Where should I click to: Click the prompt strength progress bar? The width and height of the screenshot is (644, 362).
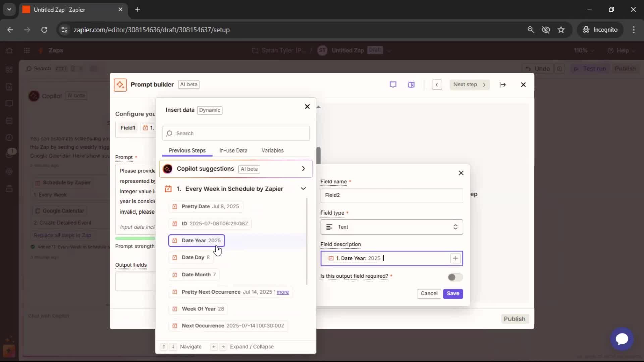point(136,239)
